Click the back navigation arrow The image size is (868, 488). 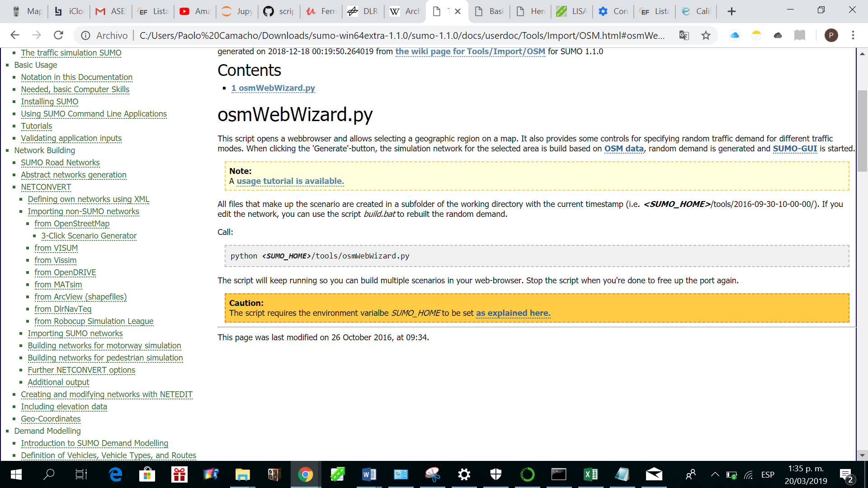click(x=15, y=35)
